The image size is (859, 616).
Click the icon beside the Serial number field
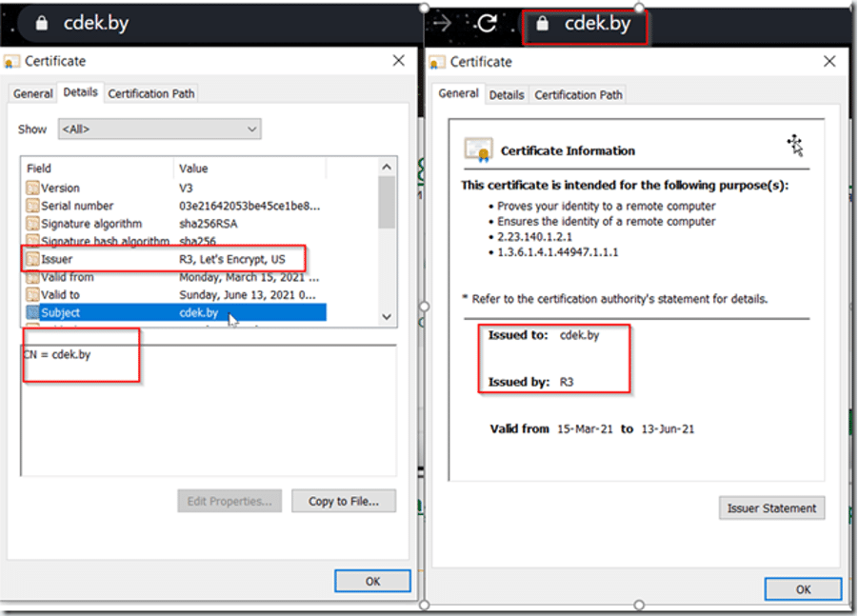coord(32,206)
